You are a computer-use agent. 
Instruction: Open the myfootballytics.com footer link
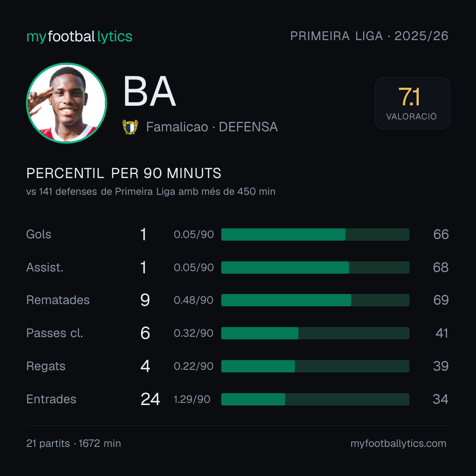point(398,443)
